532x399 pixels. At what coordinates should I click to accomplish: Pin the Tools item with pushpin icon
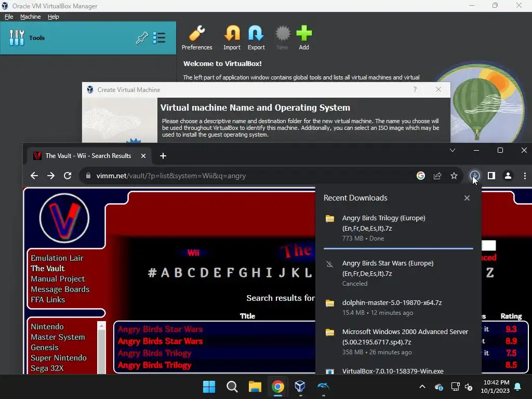(x=142, y=37)
